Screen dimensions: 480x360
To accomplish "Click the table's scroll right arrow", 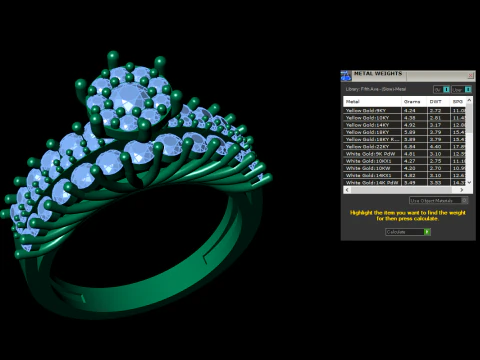I will coord(462,190).
